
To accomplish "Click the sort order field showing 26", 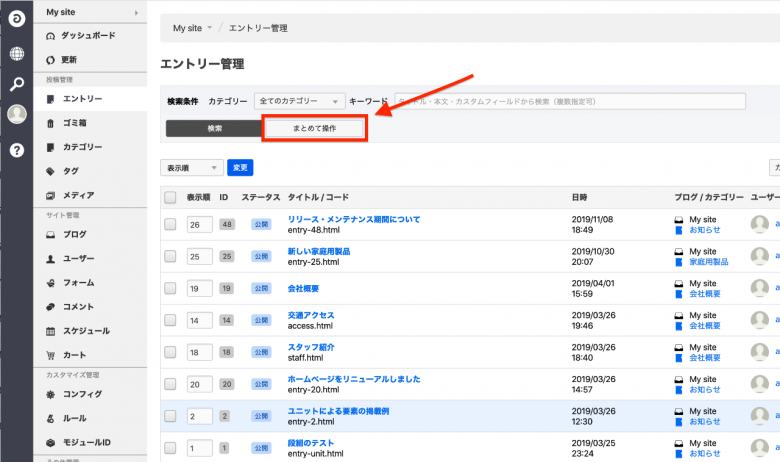I will click(199, 225).
